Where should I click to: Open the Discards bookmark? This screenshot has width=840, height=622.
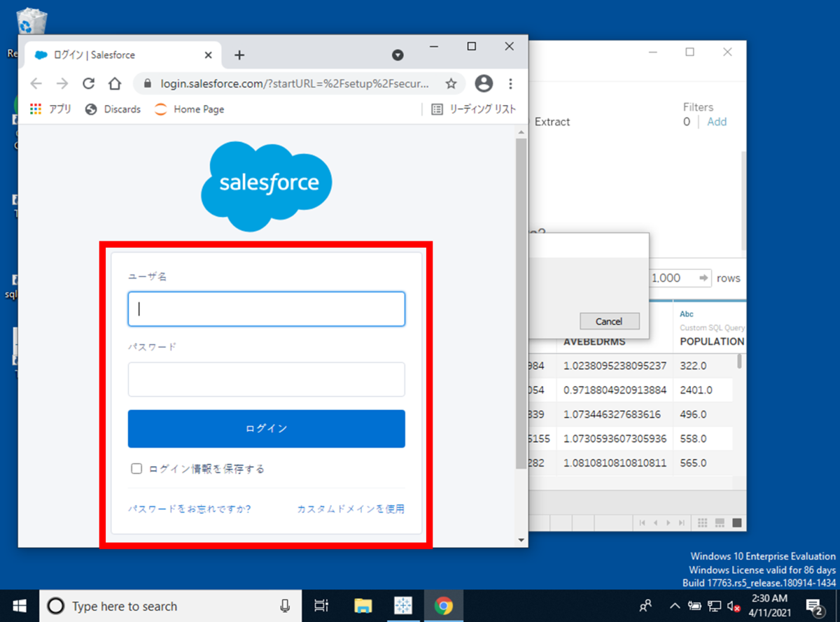[113, 109]
